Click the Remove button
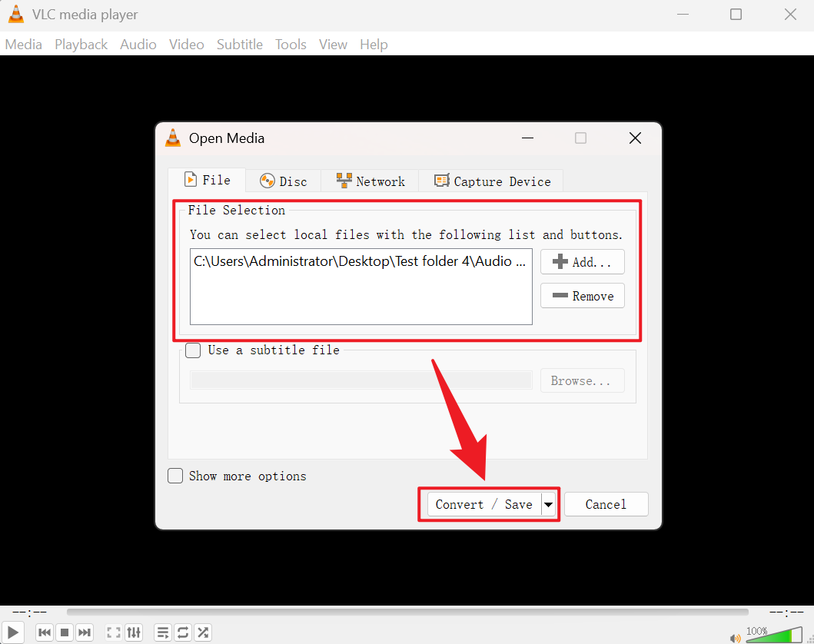Viewport: 814px width, 644px height. (583, 296)
